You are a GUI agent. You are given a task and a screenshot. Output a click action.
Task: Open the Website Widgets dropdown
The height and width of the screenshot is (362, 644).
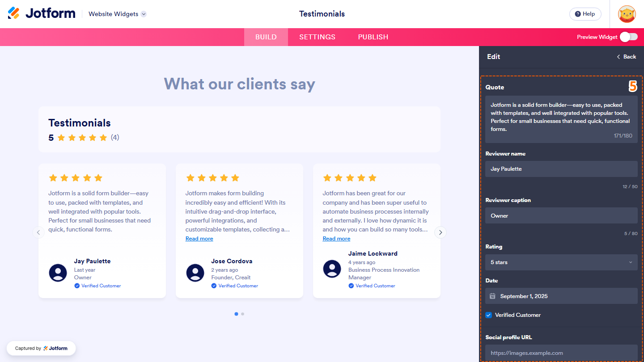click(118, 14)
